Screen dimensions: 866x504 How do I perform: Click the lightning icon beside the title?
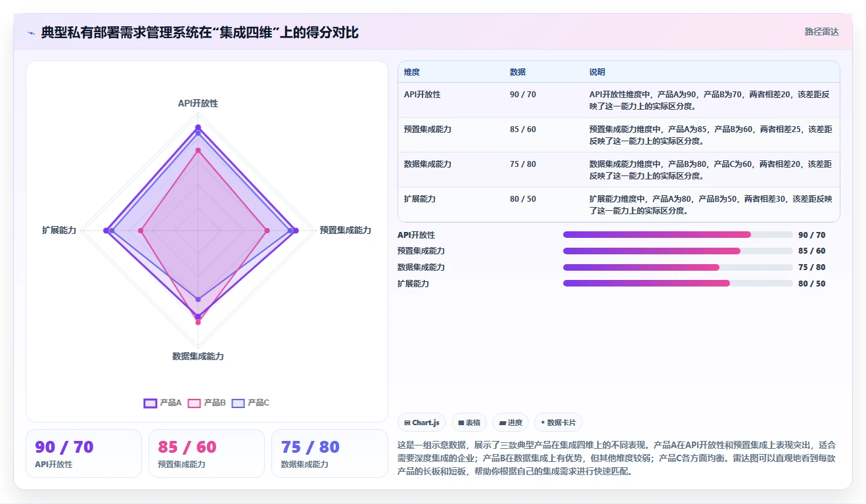click(31, 33)
